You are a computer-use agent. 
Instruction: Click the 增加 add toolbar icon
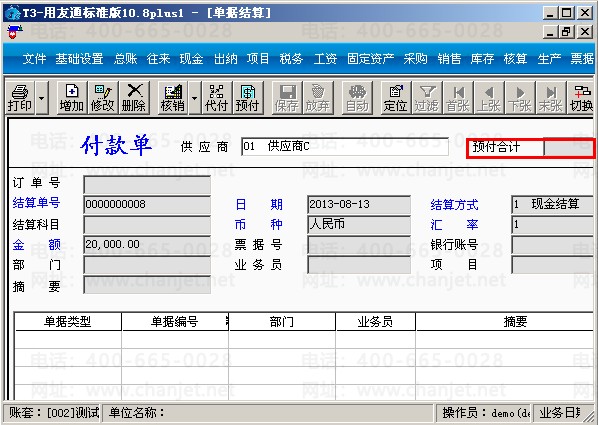(x=72, y=98)
